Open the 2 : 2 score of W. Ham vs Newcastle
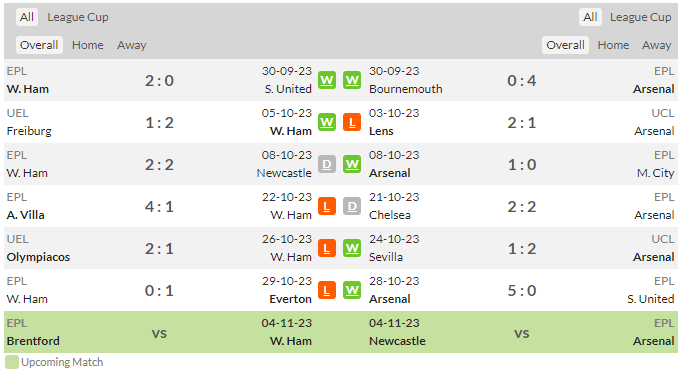The image size is (680, 386). [x=159, y=165]
